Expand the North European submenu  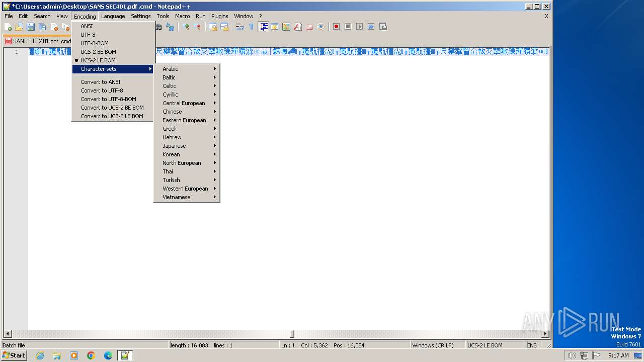tap(187, 163)
